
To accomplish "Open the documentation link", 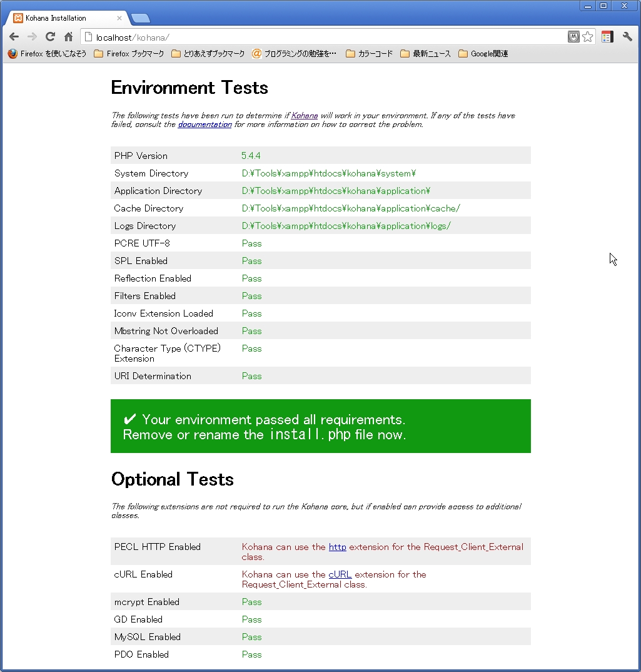I will point(205,125).
